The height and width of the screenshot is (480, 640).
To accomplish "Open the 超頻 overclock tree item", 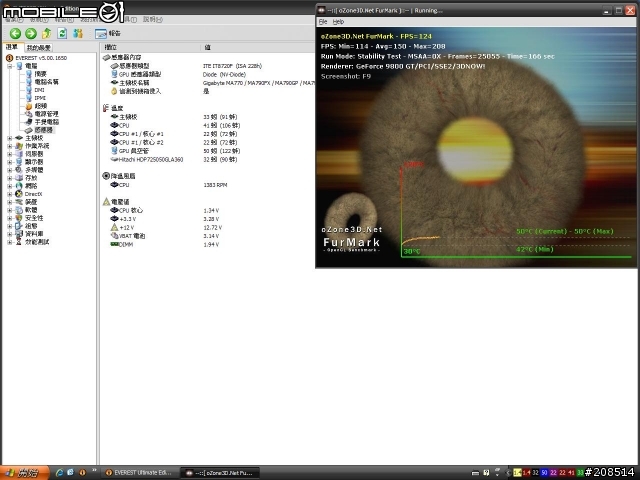I will pyautogui.click(x=37, y=106).
